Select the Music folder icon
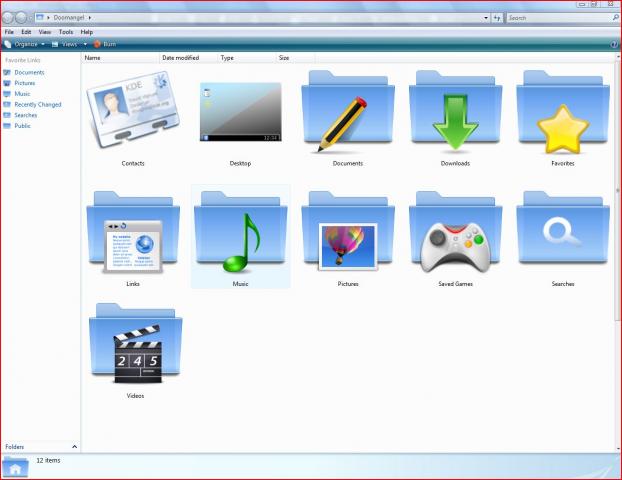 pyautogui.click(x=240, y=234)
